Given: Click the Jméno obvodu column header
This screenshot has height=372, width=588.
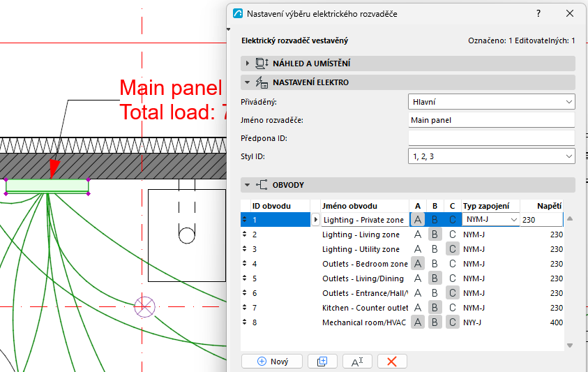Looking at the screenshot, I should click(365, 206).
